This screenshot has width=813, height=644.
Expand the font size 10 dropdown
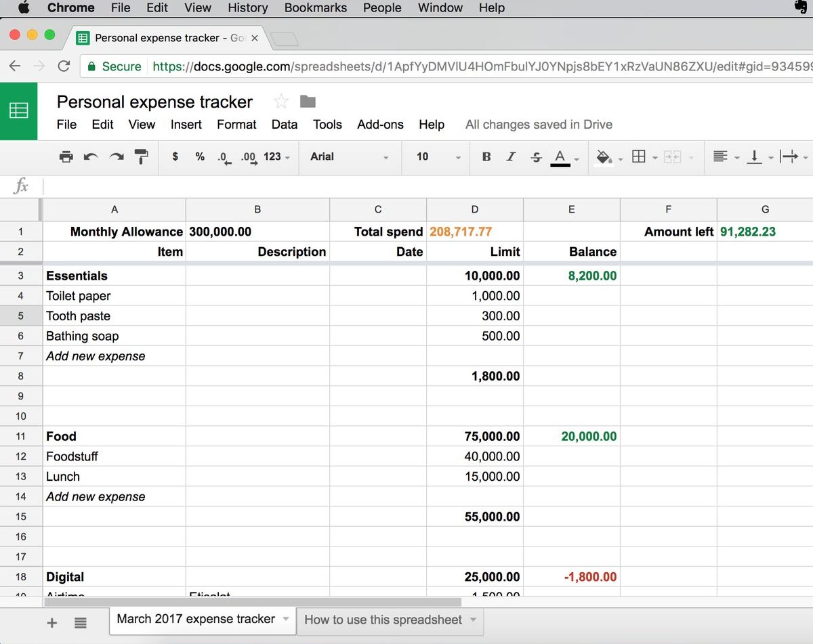(438, 156)
